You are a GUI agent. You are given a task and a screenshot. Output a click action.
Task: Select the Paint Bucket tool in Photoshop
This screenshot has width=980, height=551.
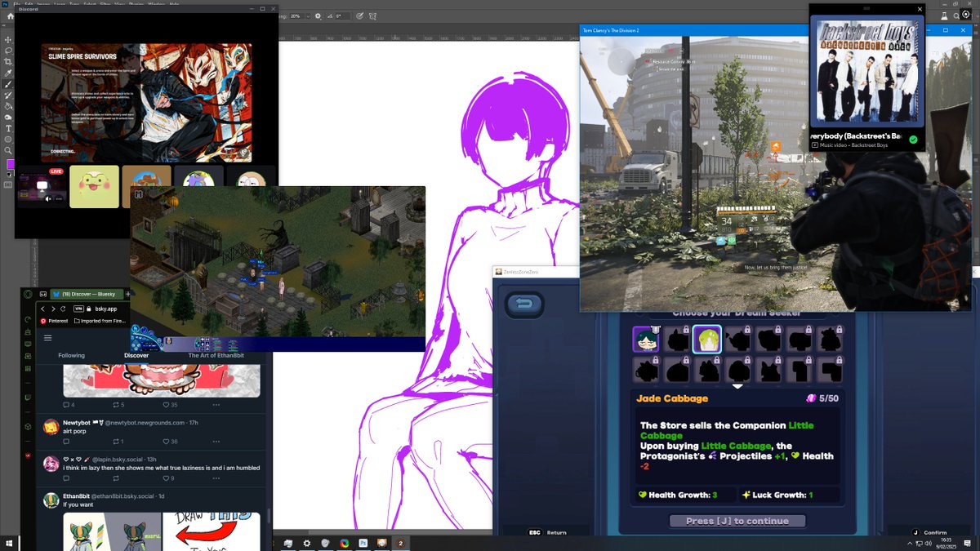8,106
